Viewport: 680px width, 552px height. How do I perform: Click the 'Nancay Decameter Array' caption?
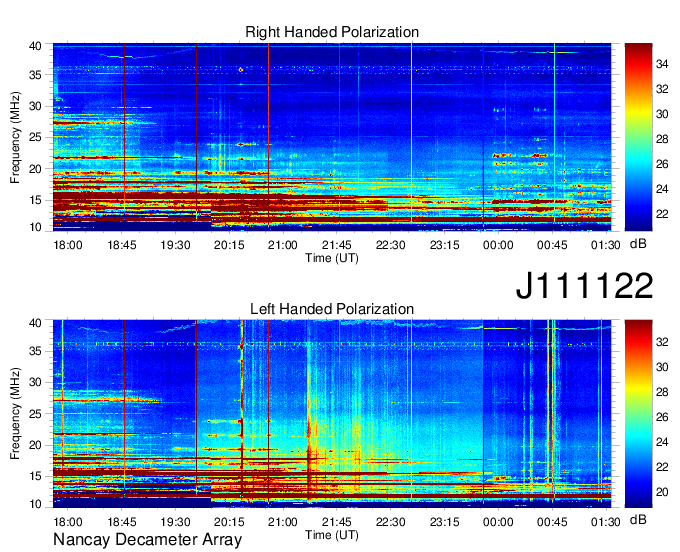(147, 539)
